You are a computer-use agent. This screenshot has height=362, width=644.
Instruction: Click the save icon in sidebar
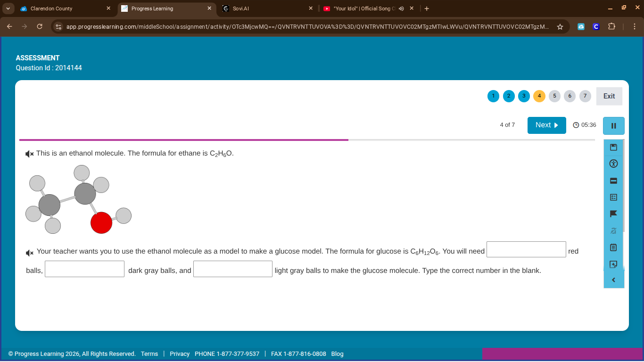click(613, 147)
